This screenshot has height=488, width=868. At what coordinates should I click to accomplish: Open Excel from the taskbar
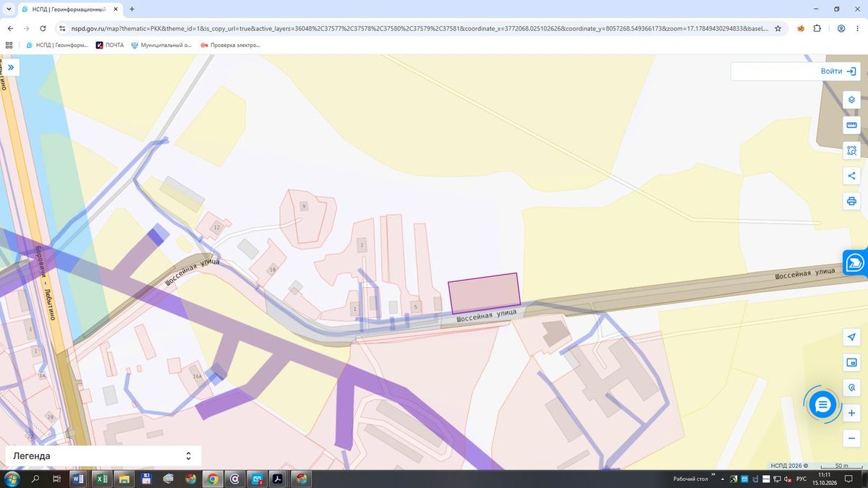pyautogui.click(x=102, y=479)
